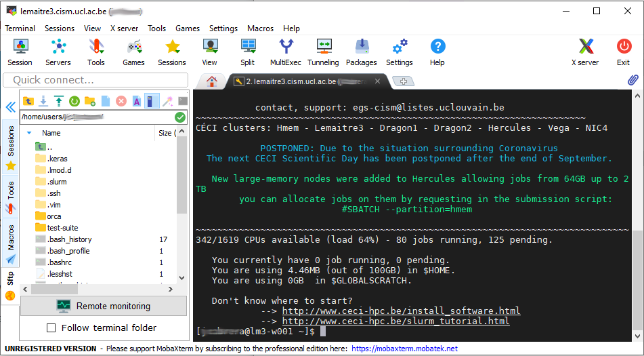This screenshot has height=356, width=644.
Task: Click the Split terminal icon
Action: tap(248, 52)
